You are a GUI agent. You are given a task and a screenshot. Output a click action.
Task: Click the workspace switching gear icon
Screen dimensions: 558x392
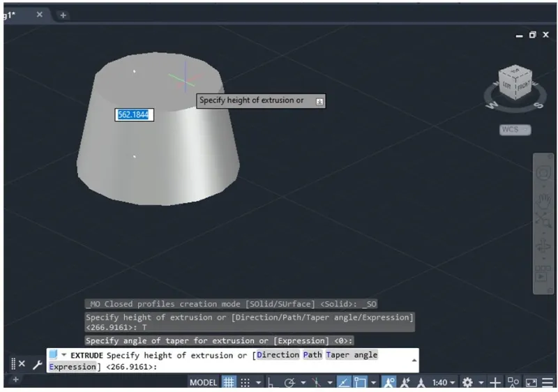pos(467,382)
